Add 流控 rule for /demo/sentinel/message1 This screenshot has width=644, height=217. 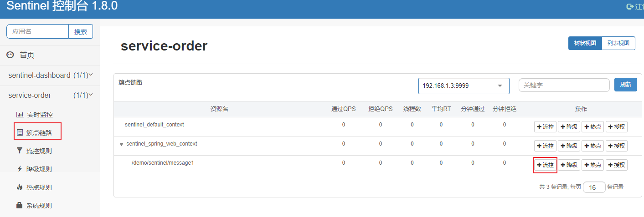click(545, 165)
